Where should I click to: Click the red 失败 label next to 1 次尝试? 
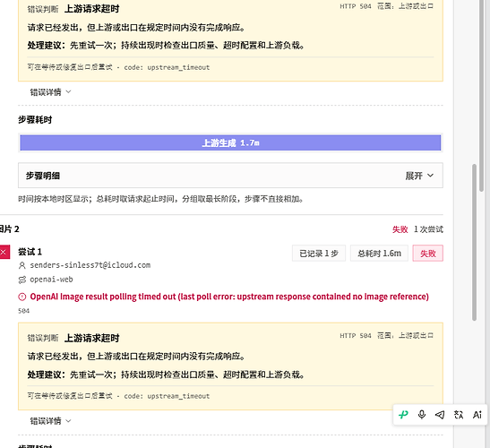(x=400, y=229)
